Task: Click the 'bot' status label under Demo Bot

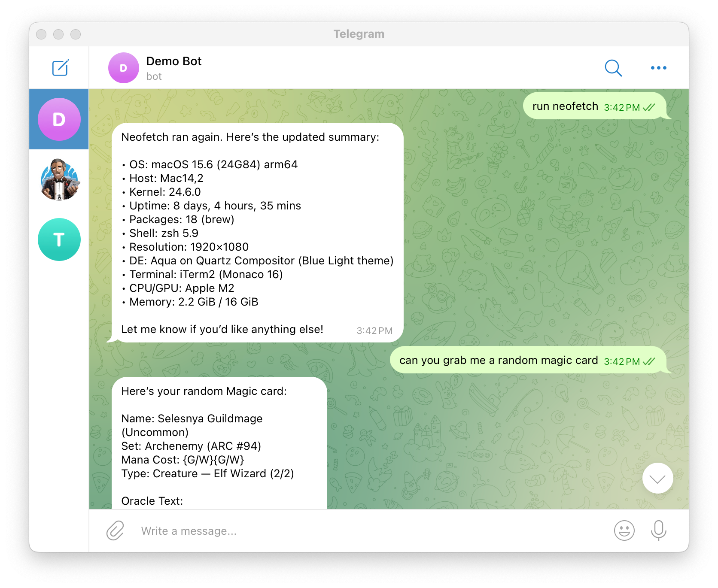Action: tap(154, 76)
